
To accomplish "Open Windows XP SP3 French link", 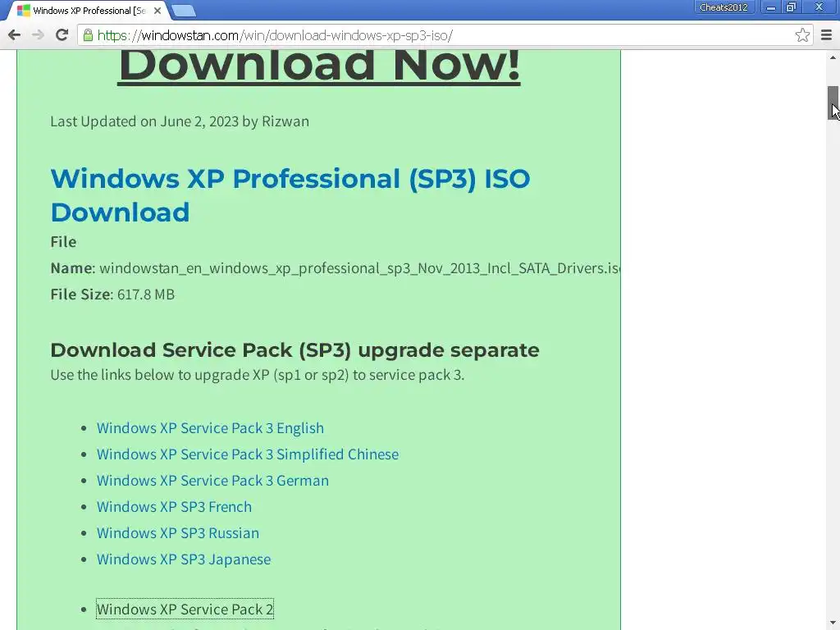I will (174, 507).
